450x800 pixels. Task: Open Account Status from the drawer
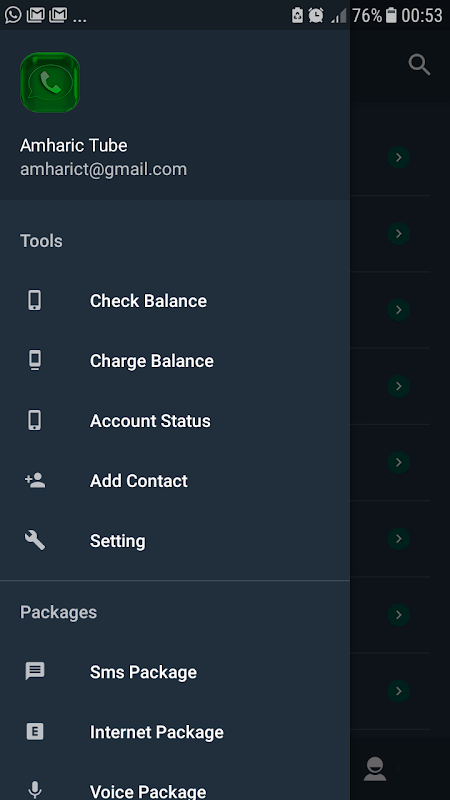(175, 421)
